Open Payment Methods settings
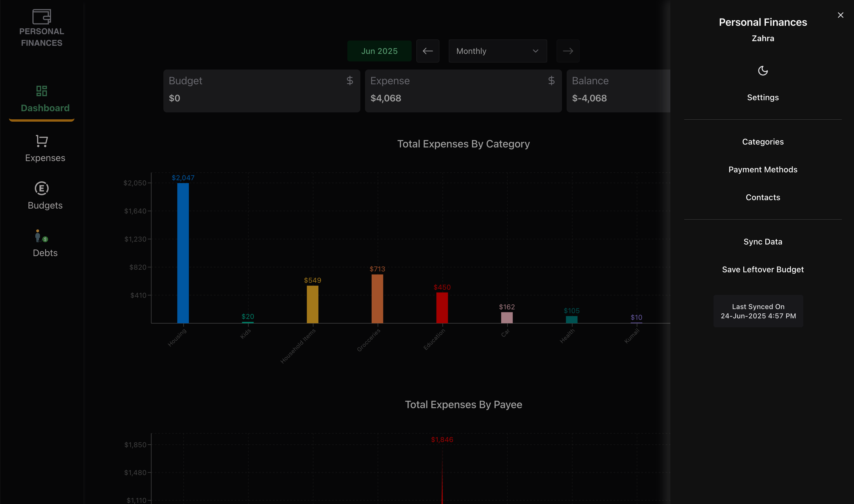Screen dimensions: 854x504 point(763,169)
